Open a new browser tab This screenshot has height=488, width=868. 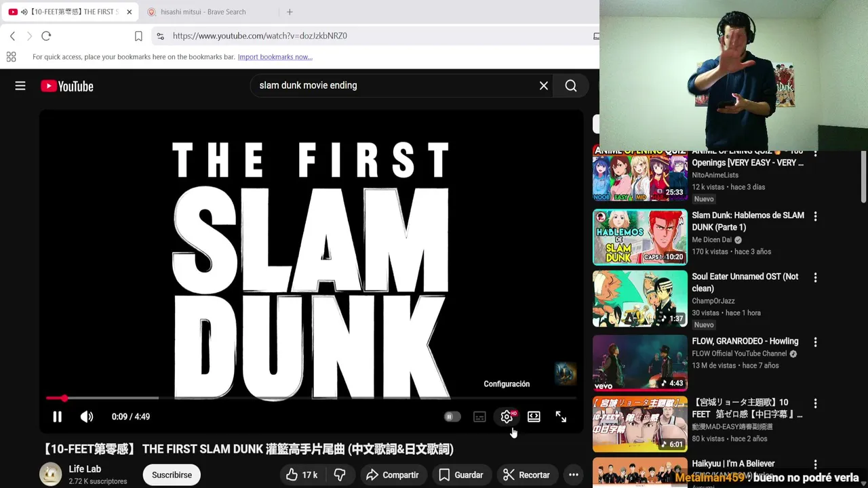(290, 12)
